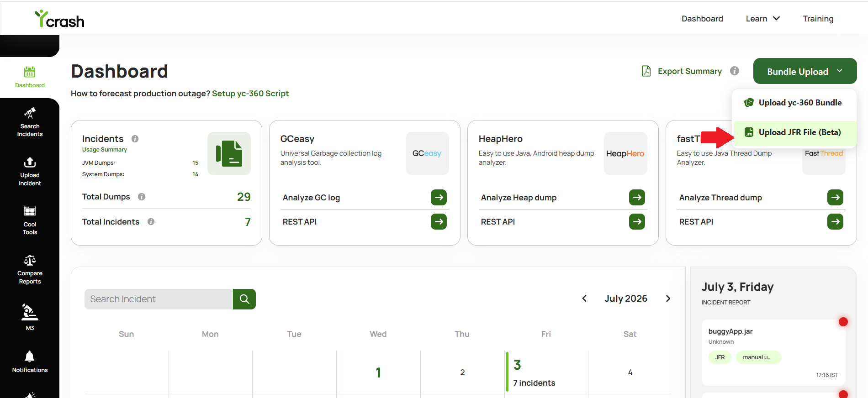Select July 1 in the calendar
The width and height of the screenshot is (868, 398).
coord(378,372)
